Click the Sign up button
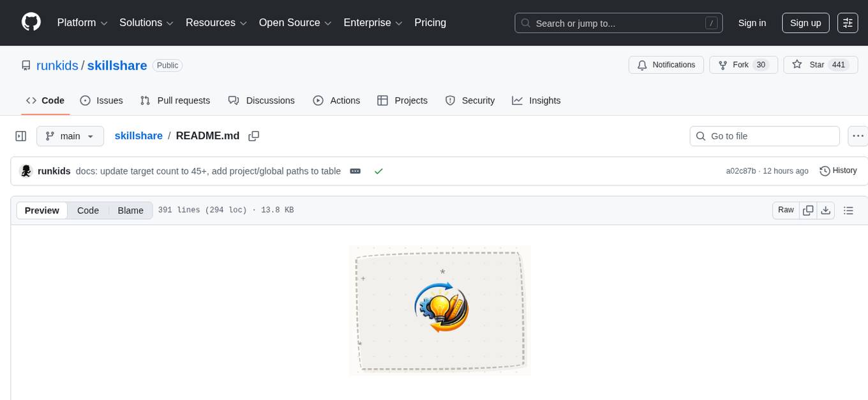 click(x=805, y=23)
